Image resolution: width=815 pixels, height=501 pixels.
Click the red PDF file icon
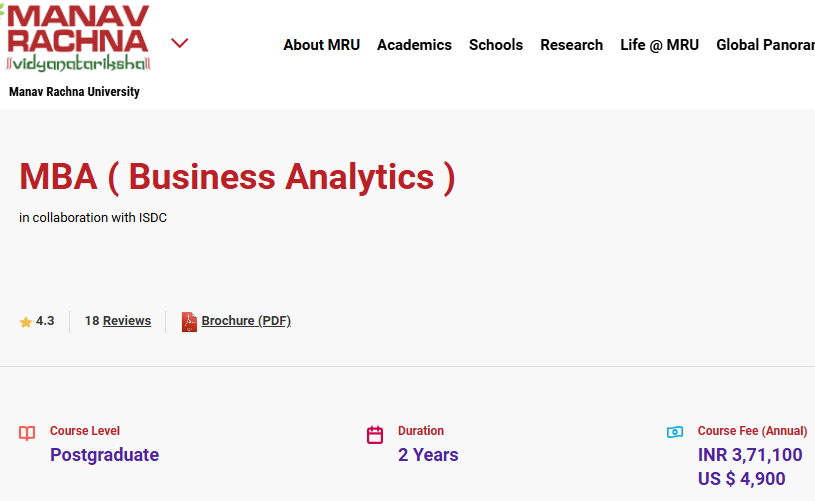coord(189,322)
